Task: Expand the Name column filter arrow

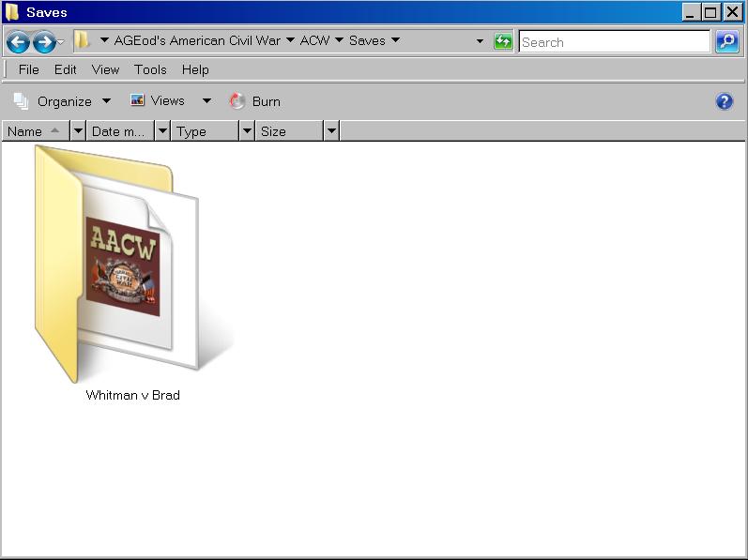Action: pos(78,131)
